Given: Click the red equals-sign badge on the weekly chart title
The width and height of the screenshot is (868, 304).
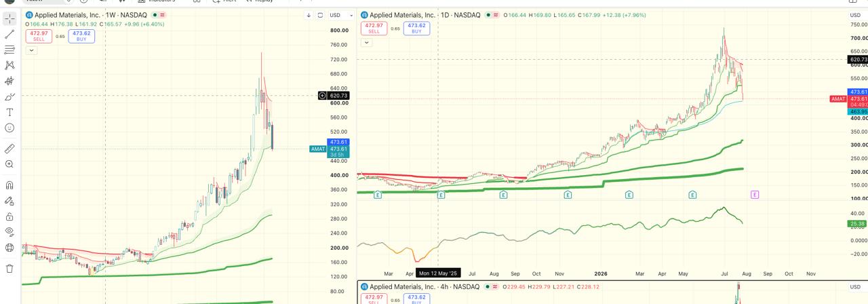Looking at the screenshot, I should tap(163, 15).
